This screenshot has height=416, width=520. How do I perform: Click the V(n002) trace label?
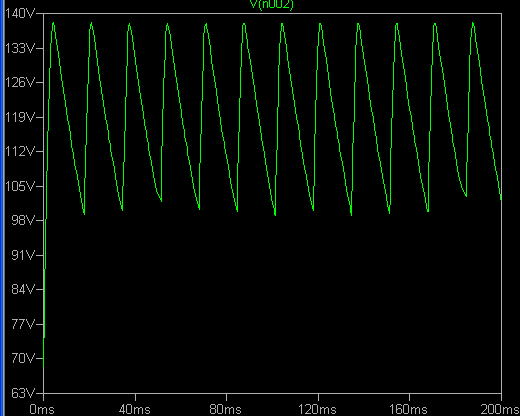(272, 5)
